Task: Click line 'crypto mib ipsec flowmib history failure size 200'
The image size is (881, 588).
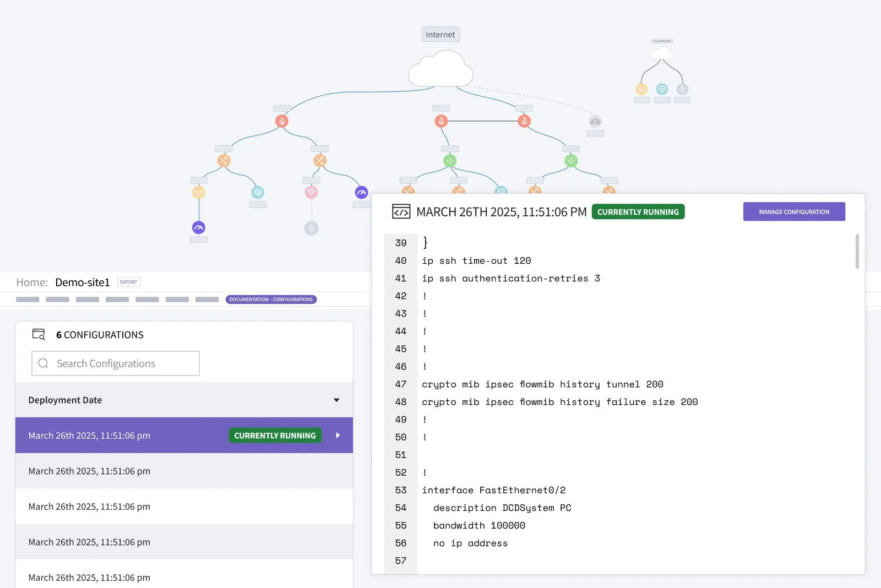Action: pyautogui.click(x=559, y=402)
